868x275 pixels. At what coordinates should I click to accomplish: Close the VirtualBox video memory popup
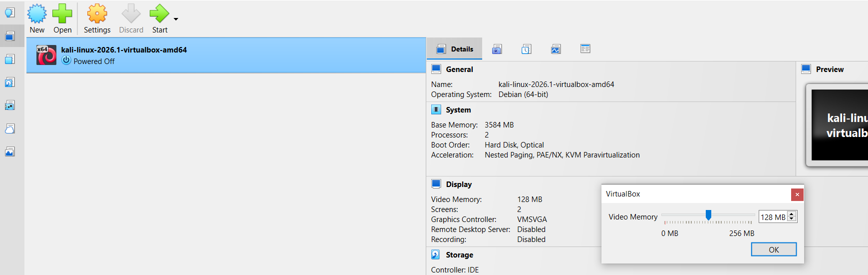pyautogui.click(x=797, y=194)
